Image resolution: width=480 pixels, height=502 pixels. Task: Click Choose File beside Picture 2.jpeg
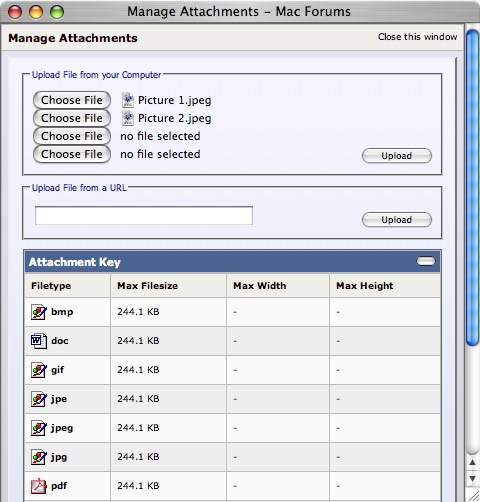click(x=72, y=118)
